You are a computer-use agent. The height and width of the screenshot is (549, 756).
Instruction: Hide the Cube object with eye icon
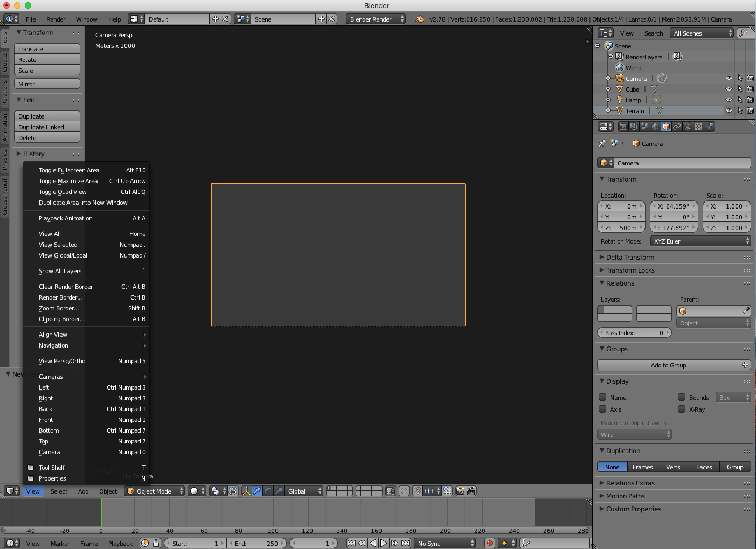click(x=729, y=89)
